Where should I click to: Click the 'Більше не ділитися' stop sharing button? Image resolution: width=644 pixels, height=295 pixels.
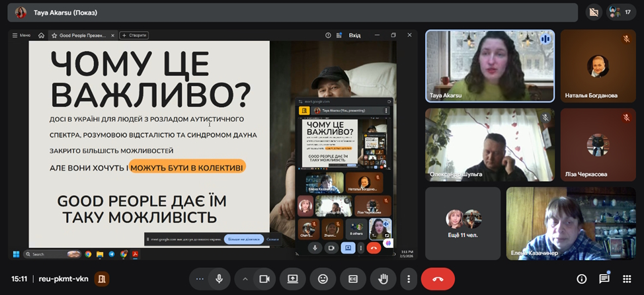(243, 239)
